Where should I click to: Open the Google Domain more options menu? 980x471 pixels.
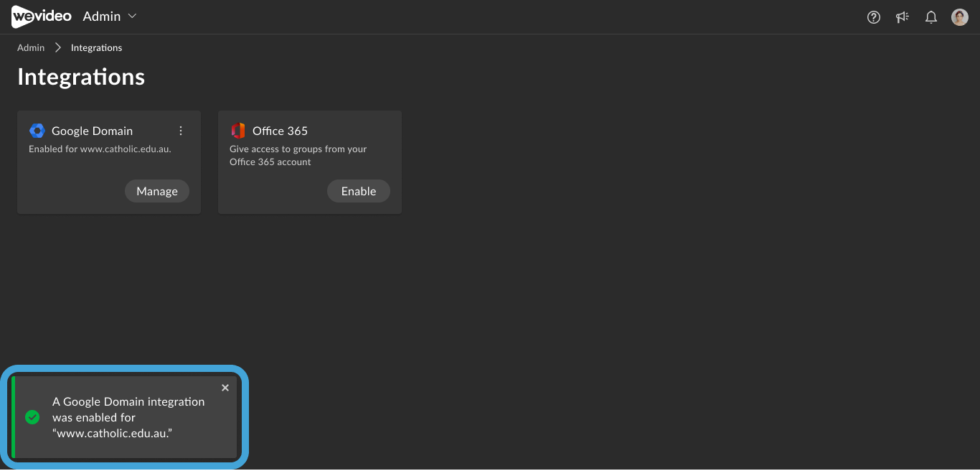[x=181, y=131]
